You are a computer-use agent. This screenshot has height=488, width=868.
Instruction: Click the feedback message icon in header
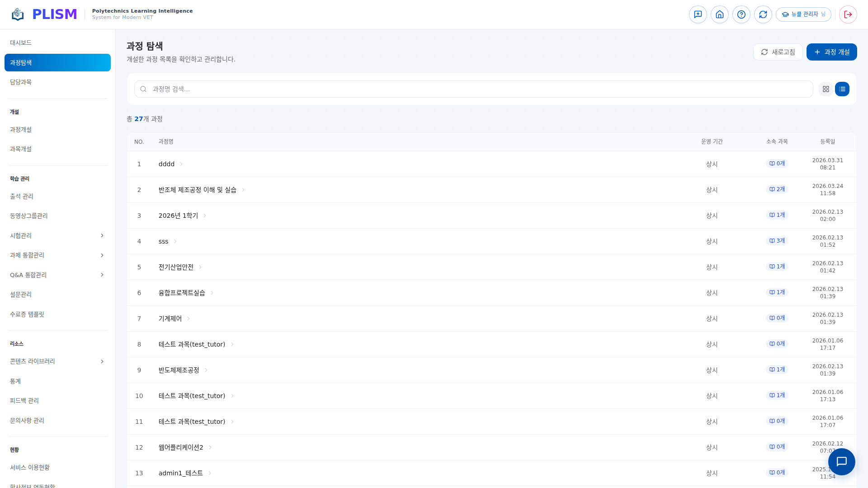(x=698, y=14)
